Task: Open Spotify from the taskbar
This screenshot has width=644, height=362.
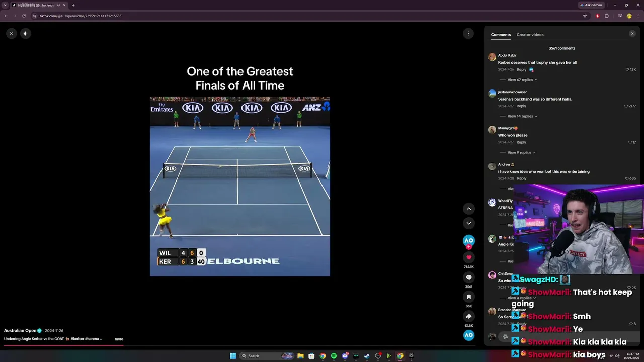Action: (x=334, y=356)
